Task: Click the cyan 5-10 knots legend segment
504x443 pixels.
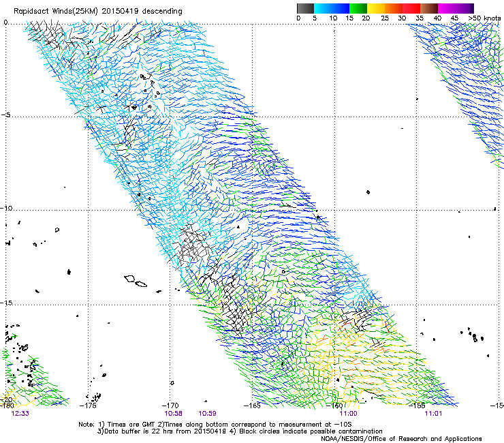Action: pos(323,8)
